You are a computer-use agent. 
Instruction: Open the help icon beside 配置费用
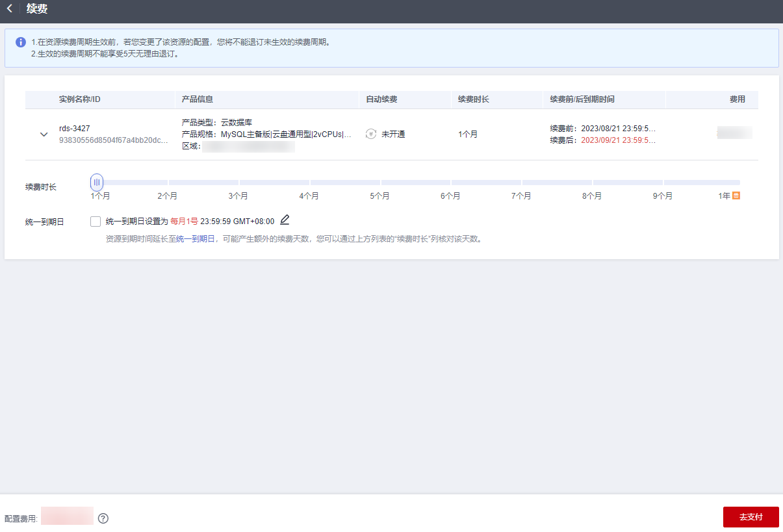(103, 518)
